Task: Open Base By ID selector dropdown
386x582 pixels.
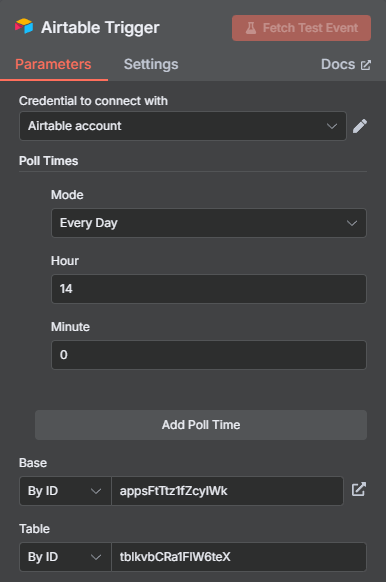Action: (x=65, y=491)
